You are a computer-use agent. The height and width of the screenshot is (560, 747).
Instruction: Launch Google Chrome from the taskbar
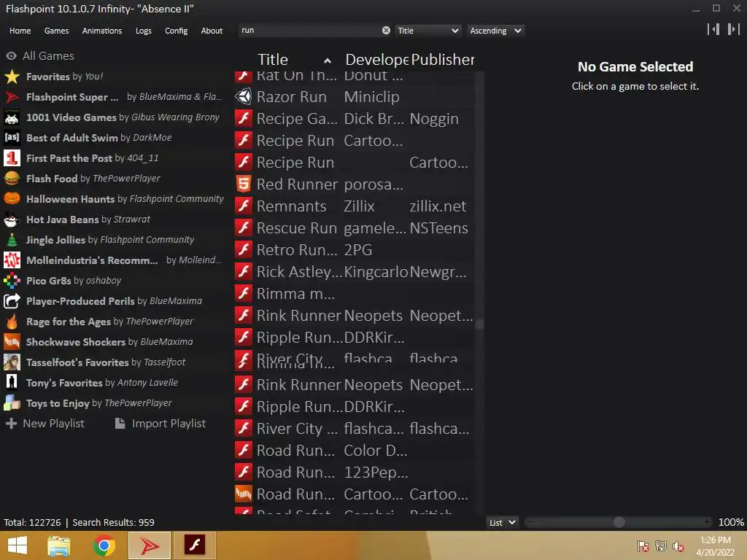tap(104, 545)
